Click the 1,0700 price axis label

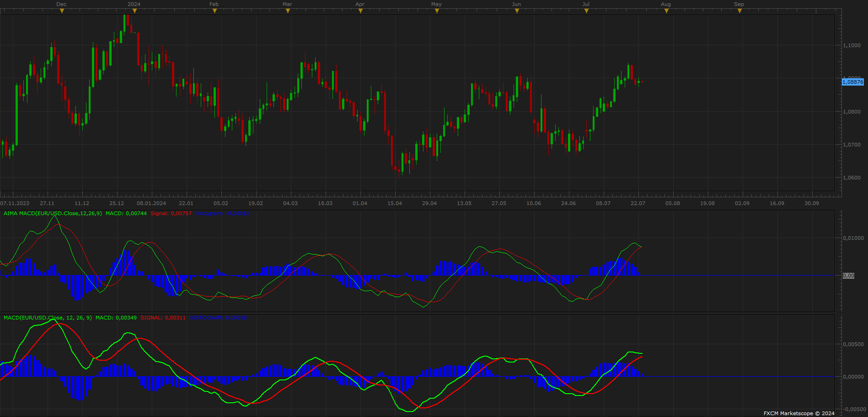click(x=852, y=145)
